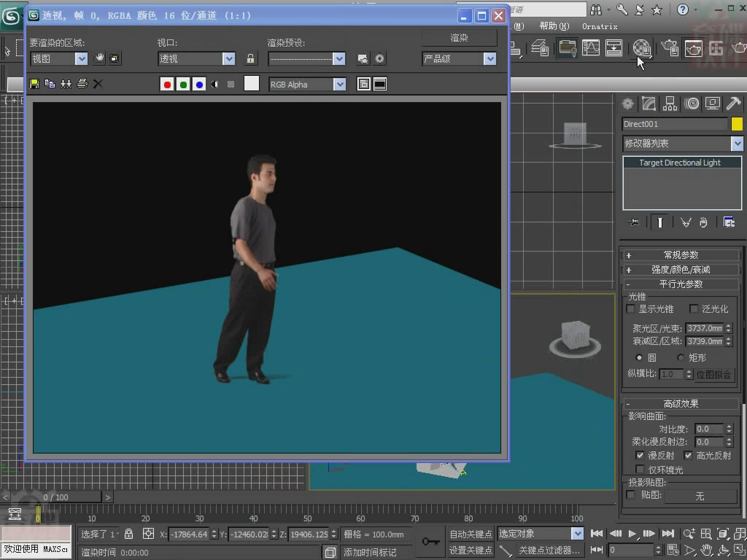Click the make unique stack icon

686,222
